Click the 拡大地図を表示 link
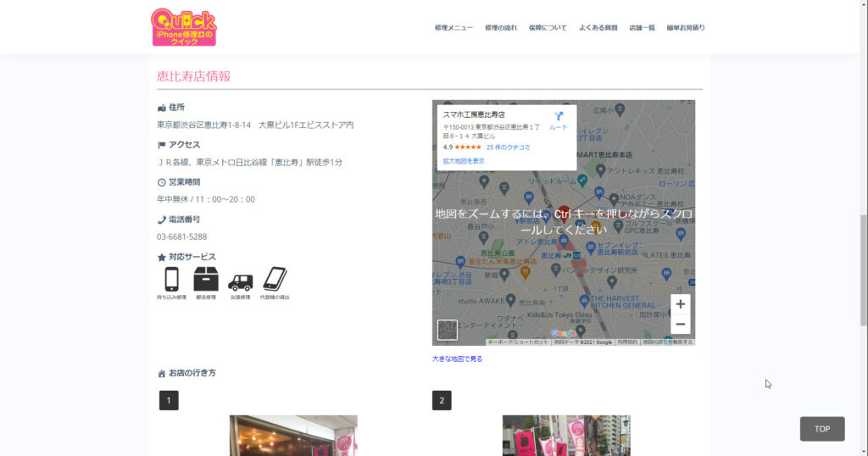 (x=464, y=161)
